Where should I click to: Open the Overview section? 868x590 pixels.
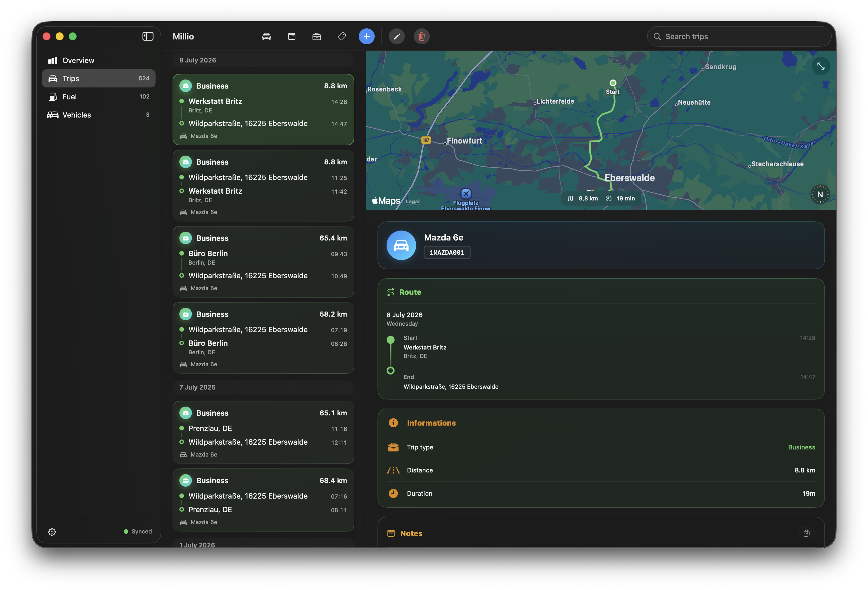[98, 60]
